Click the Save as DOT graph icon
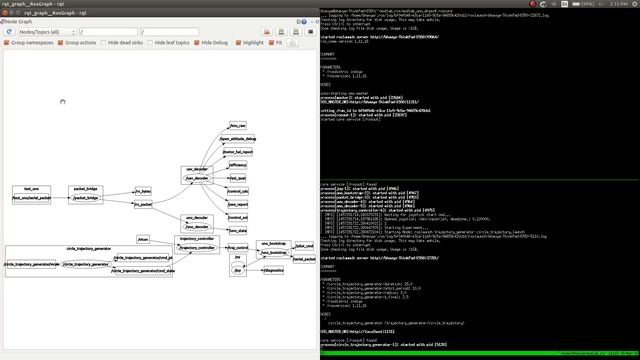Screen dimensions: 640x360 click(x=267, y=32)
